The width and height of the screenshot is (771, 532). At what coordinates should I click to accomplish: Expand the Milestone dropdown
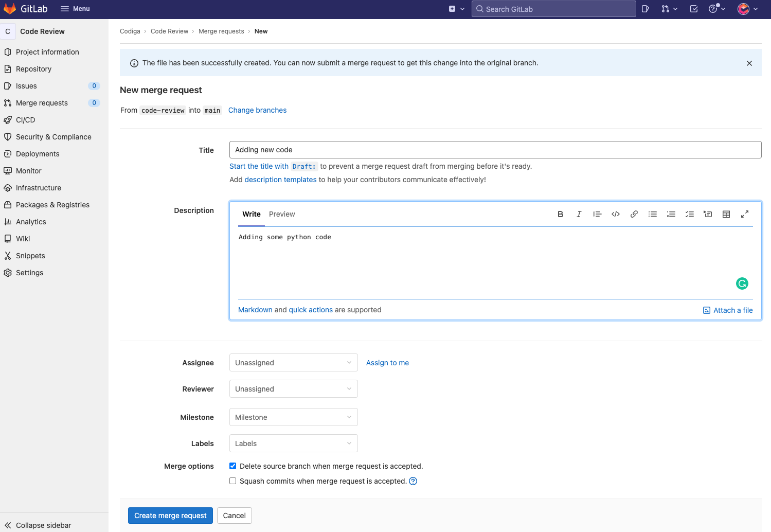pyautogui.click(x=293, y=417)
